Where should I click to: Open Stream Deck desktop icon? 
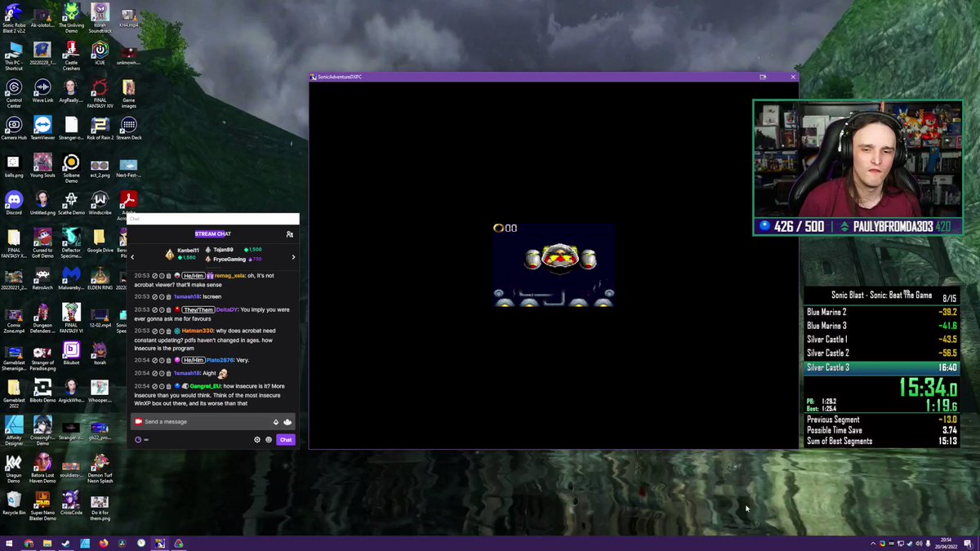click(x=128, y=128)
